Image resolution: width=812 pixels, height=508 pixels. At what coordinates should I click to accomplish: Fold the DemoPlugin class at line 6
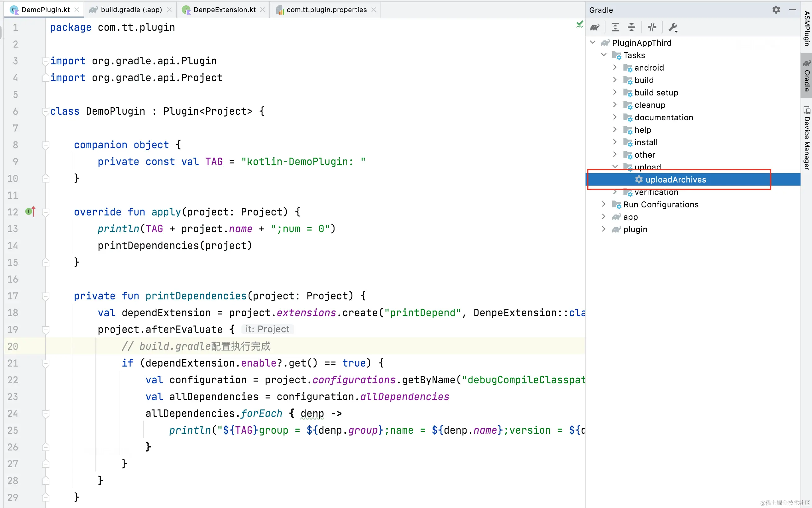46,112
